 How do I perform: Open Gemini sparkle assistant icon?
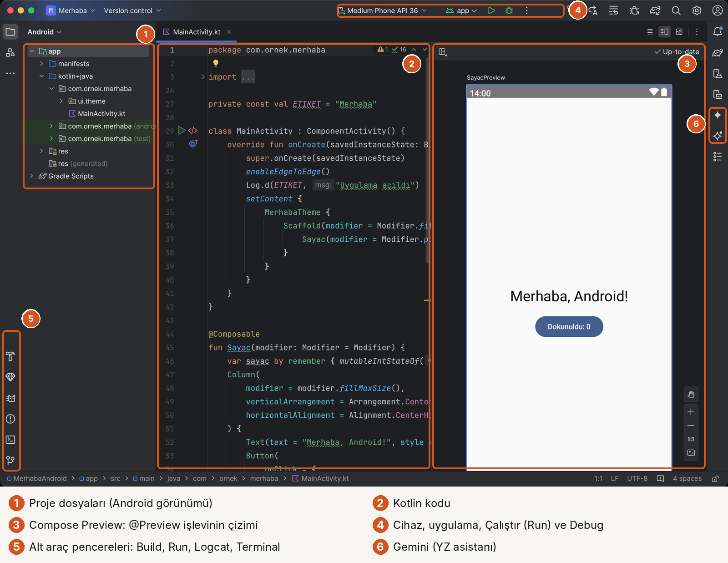(x=718, y=115)
